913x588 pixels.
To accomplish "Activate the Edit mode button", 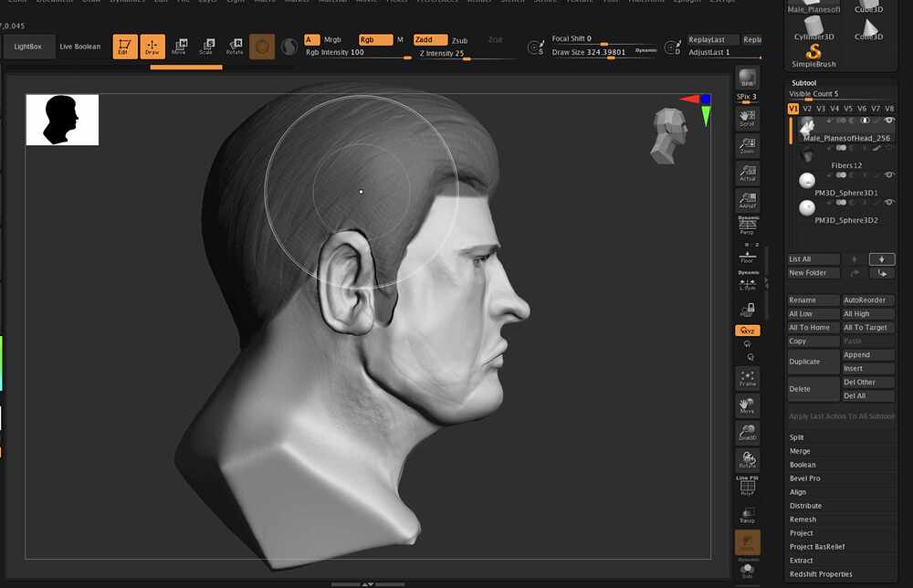I will [124, 47].
